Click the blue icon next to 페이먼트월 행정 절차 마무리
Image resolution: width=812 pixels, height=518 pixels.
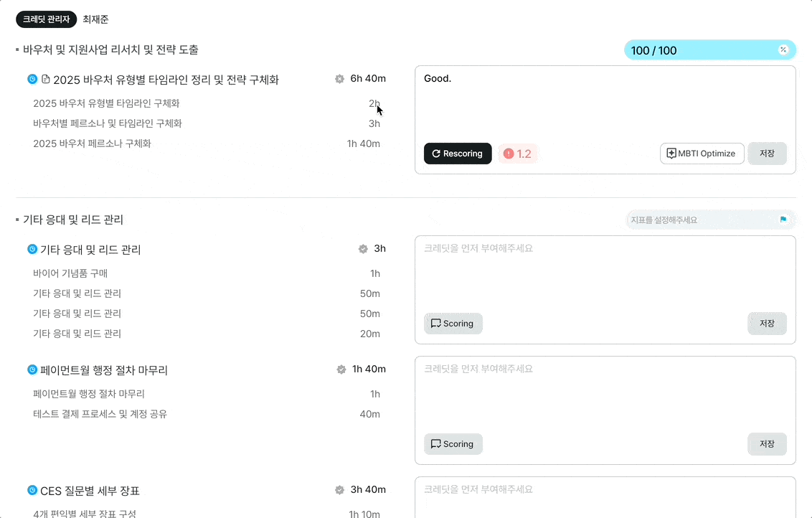click(x=32, y=369)
